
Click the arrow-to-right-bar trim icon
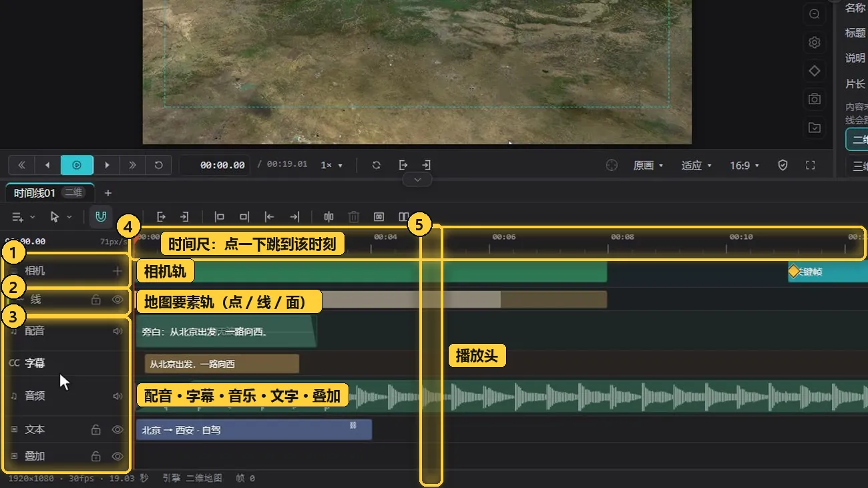point(294,217)
